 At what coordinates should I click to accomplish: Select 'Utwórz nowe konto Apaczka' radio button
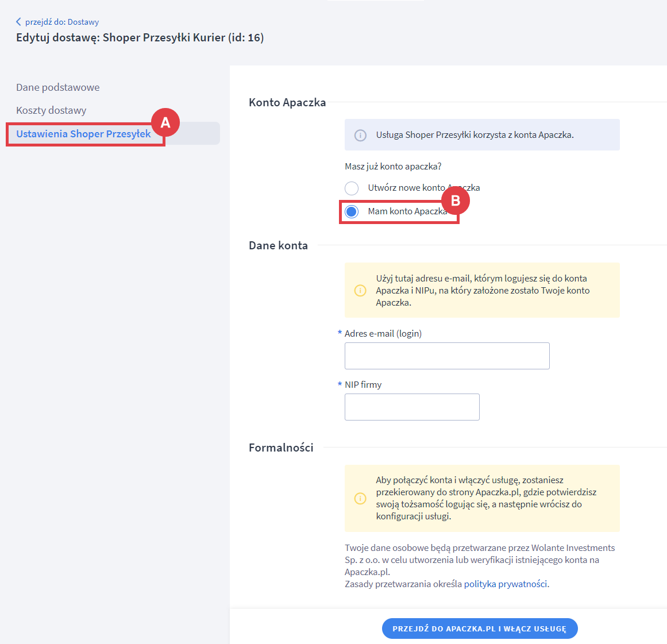click(352, 188)
